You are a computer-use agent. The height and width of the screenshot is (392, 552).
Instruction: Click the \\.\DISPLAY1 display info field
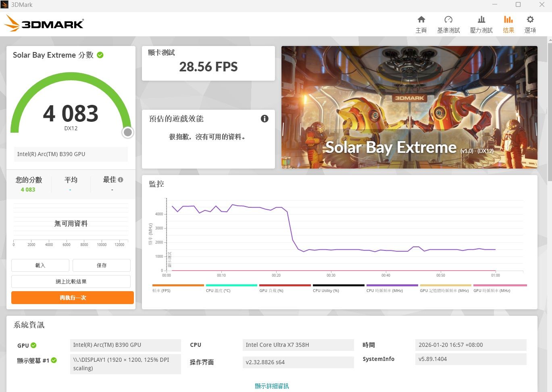(x=125, y=364)
